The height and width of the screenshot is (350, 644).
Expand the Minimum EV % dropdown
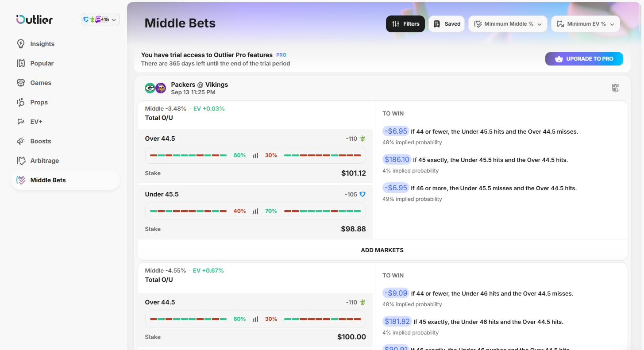coord(586,24)
